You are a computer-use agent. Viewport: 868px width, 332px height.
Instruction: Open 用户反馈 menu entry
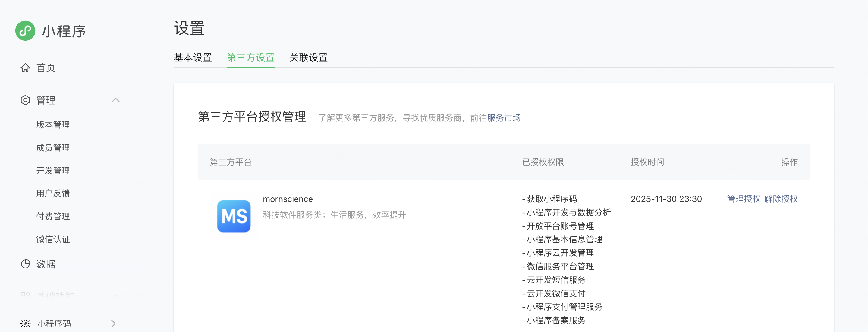coord(53,194)
